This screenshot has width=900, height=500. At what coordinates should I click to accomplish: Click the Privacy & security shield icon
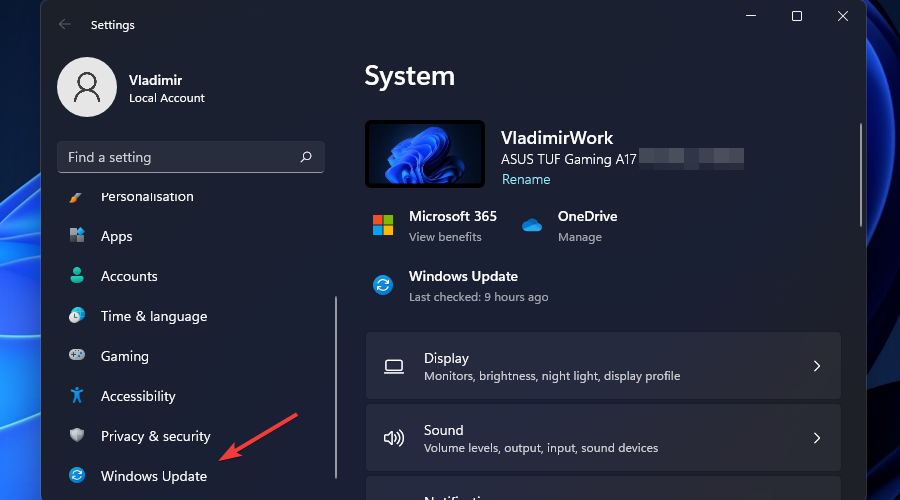point(77,435)
